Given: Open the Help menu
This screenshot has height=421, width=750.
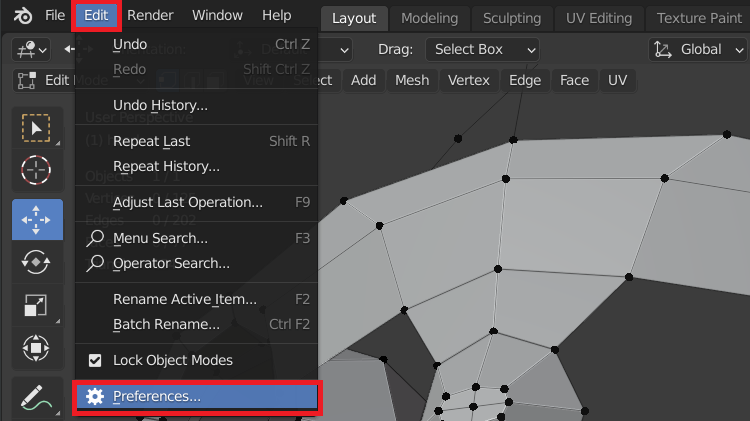Looking at the screenshot, I should click(276, 16).
